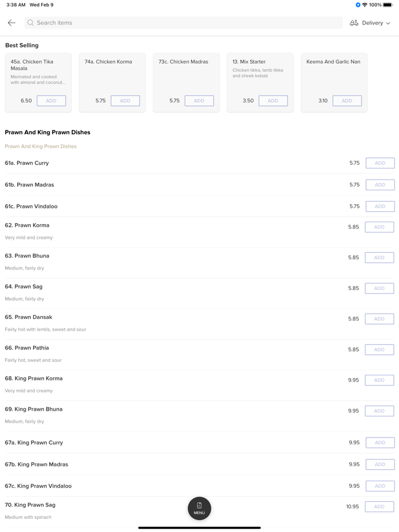
Task: Add 68. King Prawn Korma
Action: (380, 380)
